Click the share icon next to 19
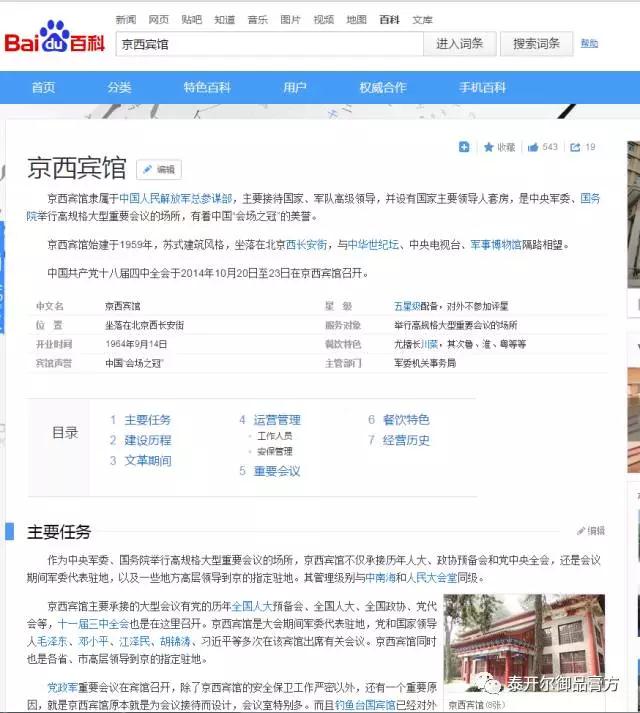The width and height of the screenshot is (640, 713). 575,147
